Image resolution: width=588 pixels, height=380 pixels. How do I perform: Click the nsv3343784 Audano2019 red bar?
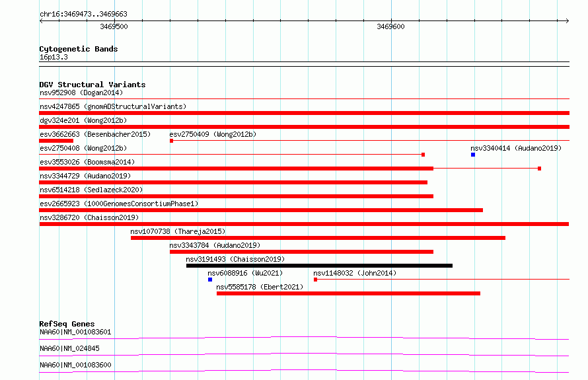pos(301,252)
